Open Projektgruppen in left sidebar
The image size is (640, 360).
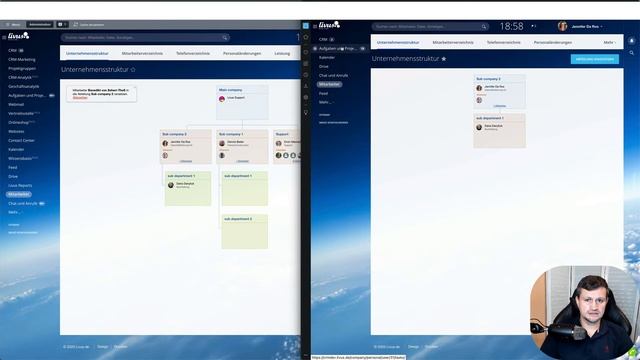coord(22,69)
